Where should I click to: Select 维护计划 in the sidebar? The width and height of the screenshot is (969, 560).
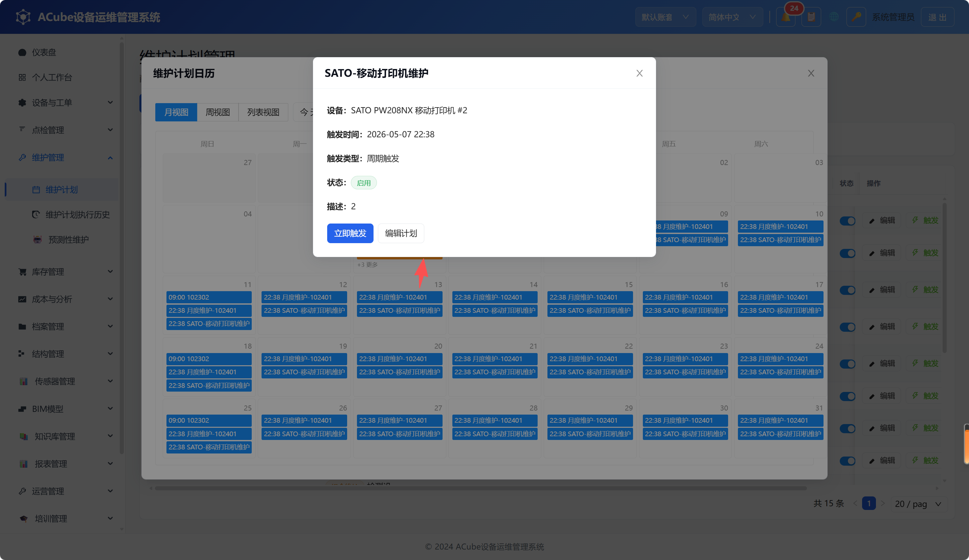(x=62, y=189)
